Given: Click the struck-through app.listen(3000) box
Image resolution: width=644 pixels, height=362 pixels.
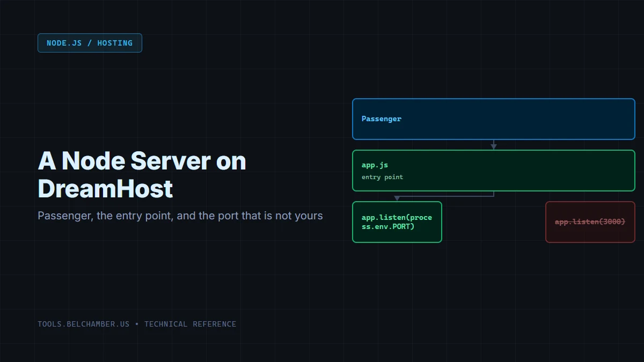Looking at the screenshot, I should 590,222.
